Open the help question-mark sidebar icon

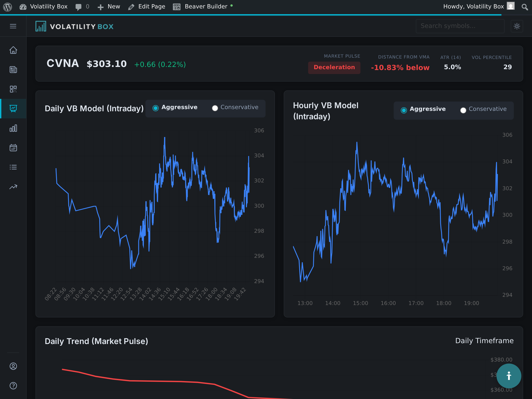[x=13, y=386]
